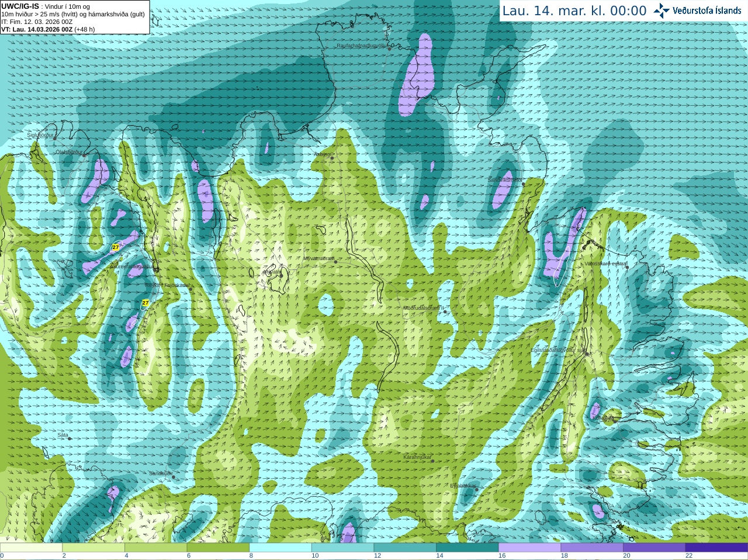
Task: Click the 2–4 m/s light green legend swatch
Action: pos(93,548)
